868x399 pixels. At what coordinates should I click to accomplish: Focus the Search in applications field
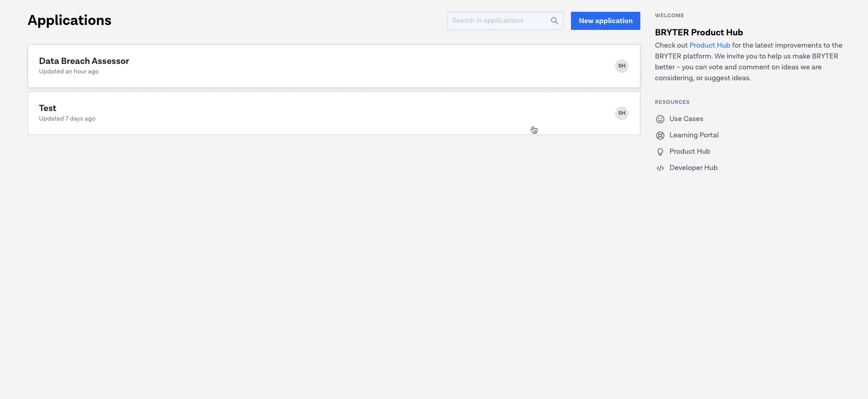(x=499, y=21)
